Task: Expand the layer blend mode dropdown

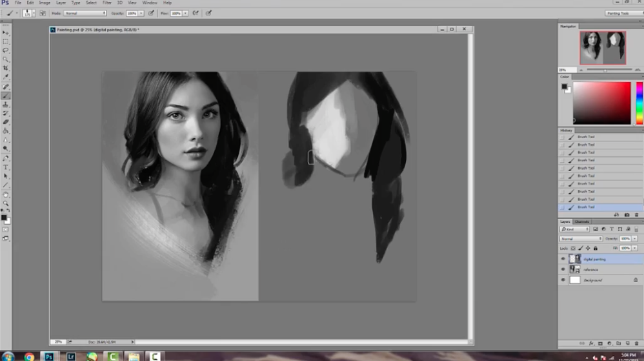Action: click(x=581, y=238)
